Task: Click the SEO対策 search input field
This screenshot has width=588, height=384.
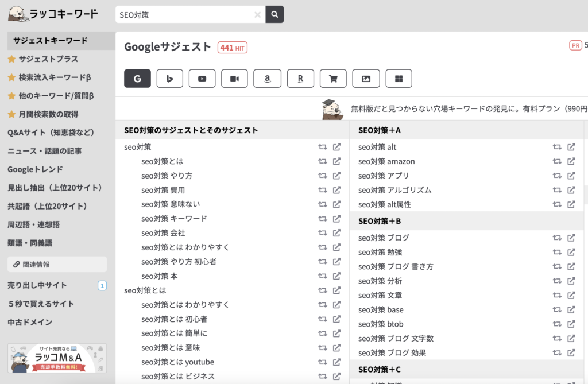Action: pos(184,15)
